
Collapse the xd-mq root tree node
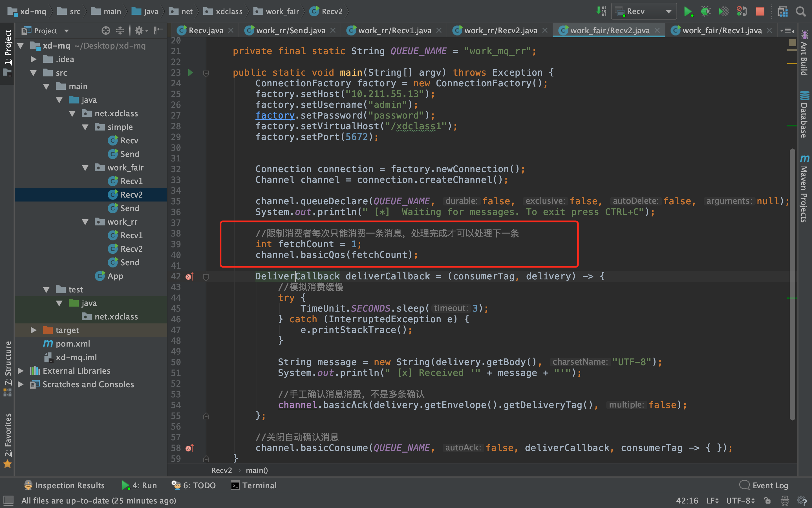tap(21, 46)
